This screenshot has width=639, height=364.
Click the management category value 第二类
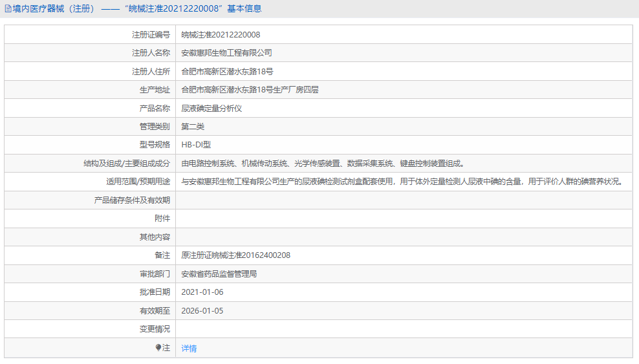(193, 127)
